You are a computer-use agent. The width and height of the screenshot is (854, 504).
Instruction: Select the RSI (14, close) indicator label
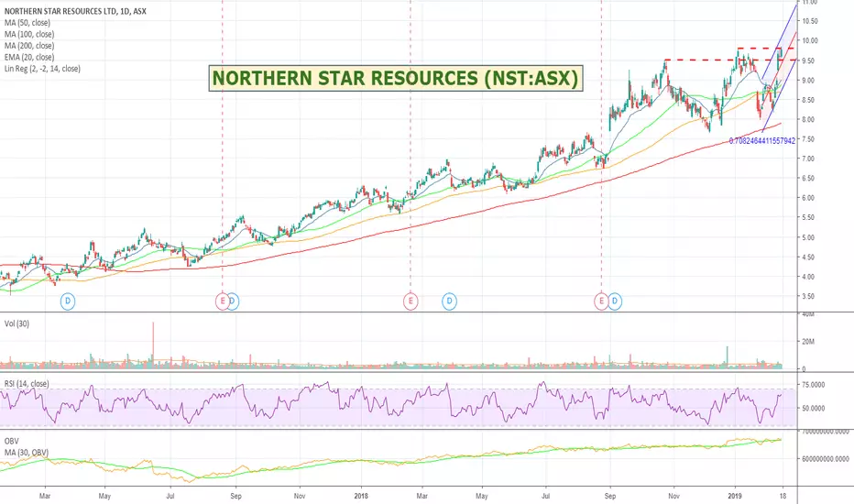pos(27,384)
